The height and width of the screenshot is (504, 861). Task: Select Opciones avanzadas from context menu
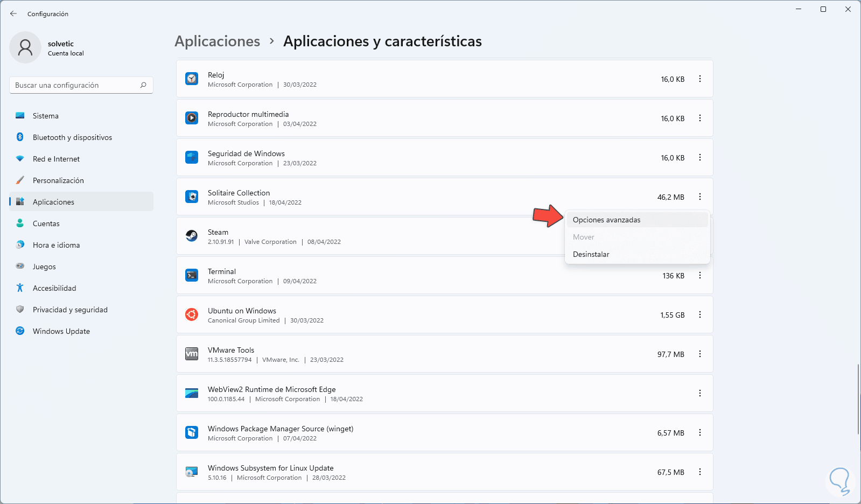[x=607, y=220]
